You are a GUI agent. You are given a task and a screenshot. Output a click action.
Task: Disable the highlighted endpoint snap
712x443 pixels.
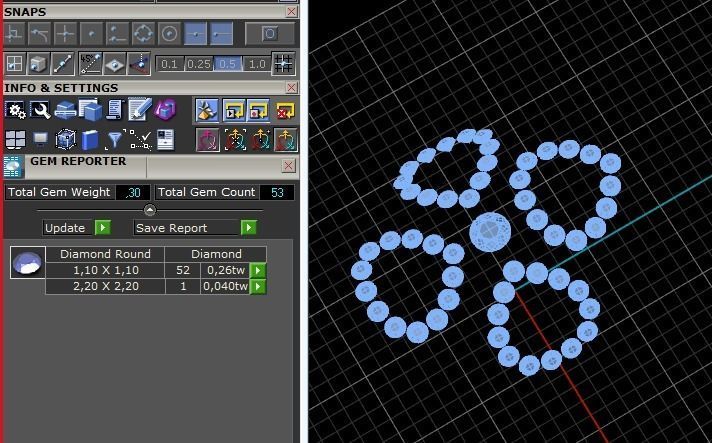tap(222, 34)
